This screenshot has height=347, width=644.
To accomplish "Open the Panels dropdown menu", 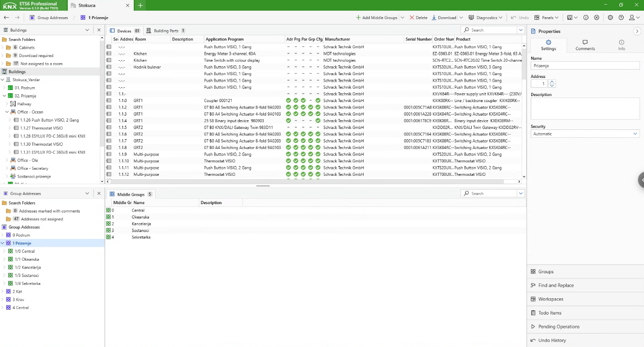I will click(546, 18).
